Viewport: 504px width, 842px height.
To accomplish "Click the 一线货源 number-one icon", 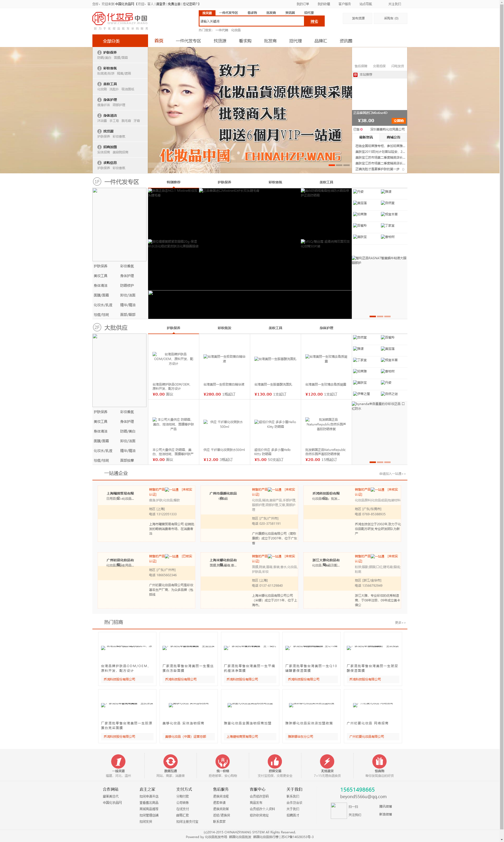I will point(118,761).
